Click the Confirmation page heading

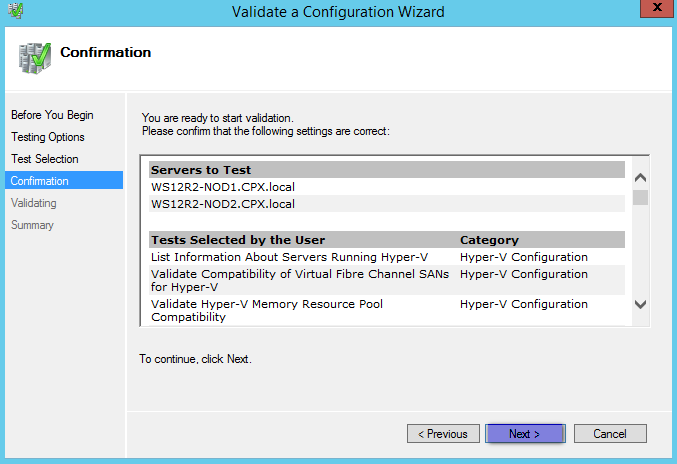[106, 52]
